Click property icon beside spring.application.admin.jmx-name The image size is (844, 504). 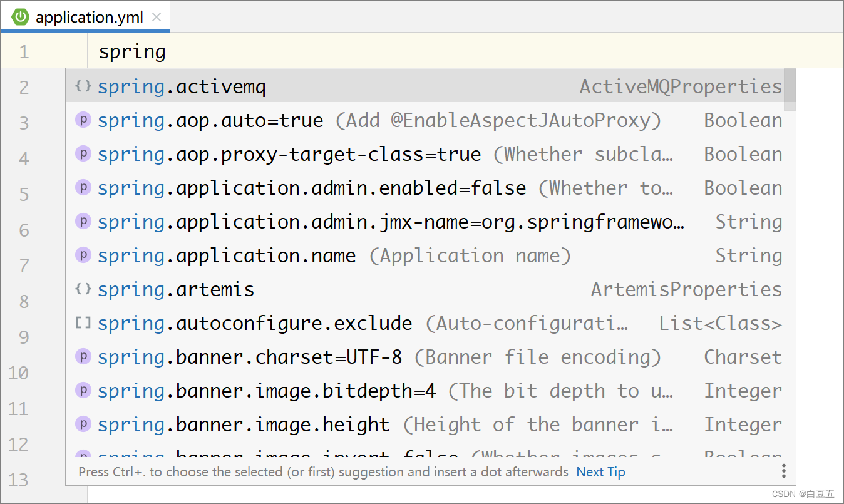pos(83,221)
